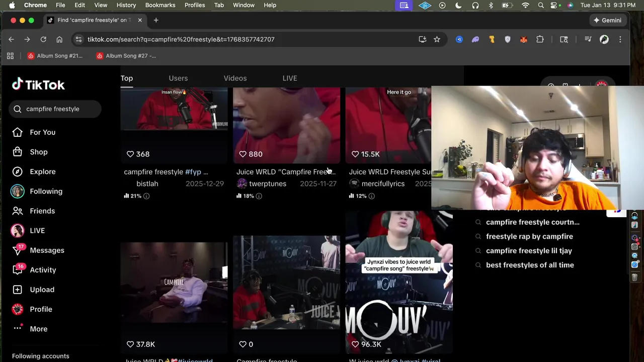
Task: Open the site information icon
Action: (x=78, y=39)
